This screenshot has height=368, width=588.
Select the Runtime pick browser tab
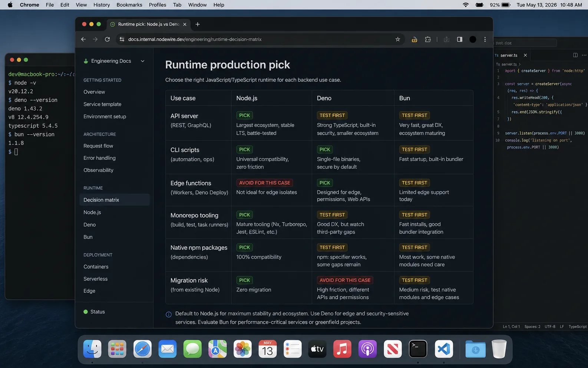tap(148, 24)
